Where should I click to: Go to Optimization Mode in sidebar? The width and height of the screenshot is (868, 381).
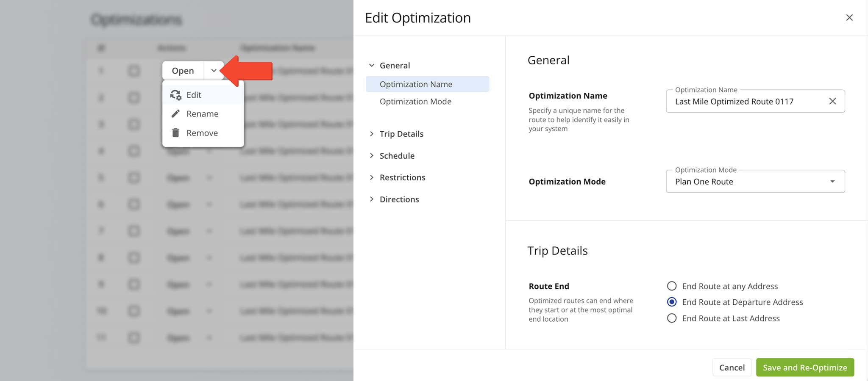(x=415, y=102)
